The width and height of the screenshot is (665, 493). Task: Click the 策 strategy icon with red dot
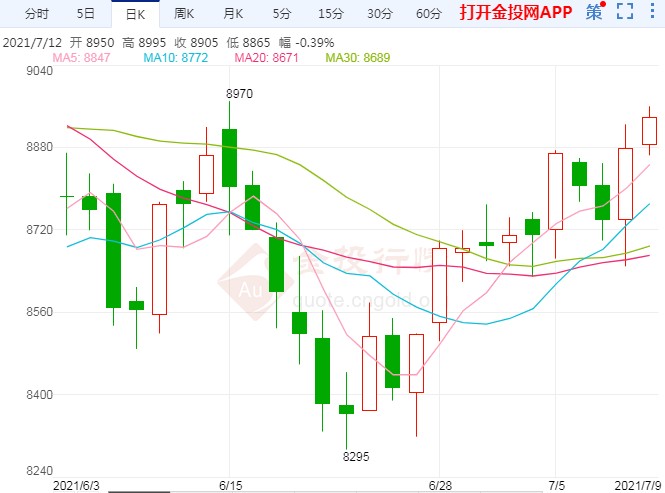(x=595, y=13)
